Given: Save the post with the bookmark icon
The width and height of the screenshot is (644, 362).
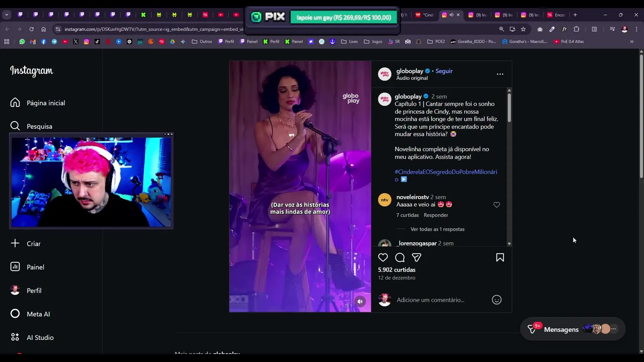Looking at the screenshot, I should coord(500,257).
